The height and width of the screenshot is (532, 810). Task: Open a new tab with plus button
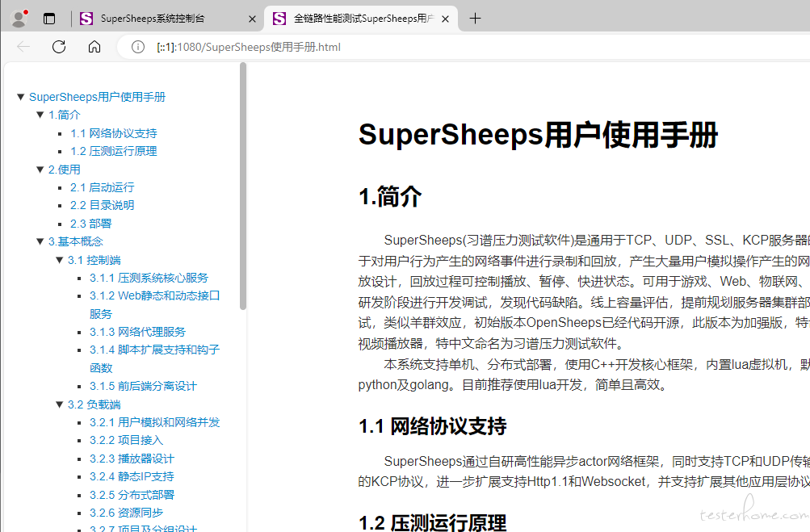[x=475, y=19]
